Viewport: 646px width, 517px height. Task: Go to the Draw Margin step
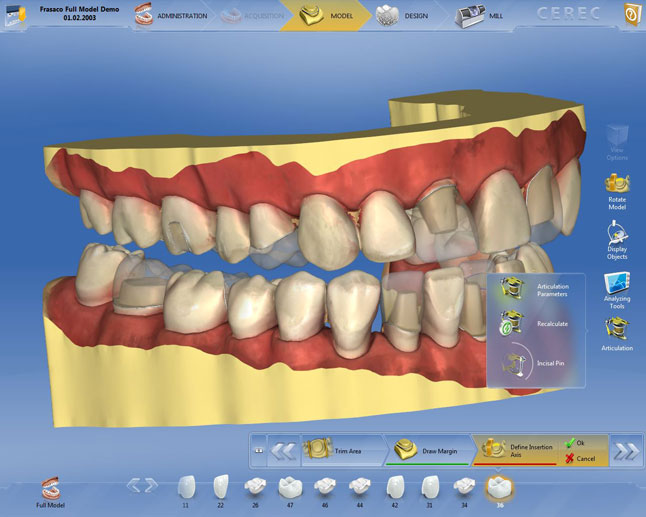coord(426,451)
